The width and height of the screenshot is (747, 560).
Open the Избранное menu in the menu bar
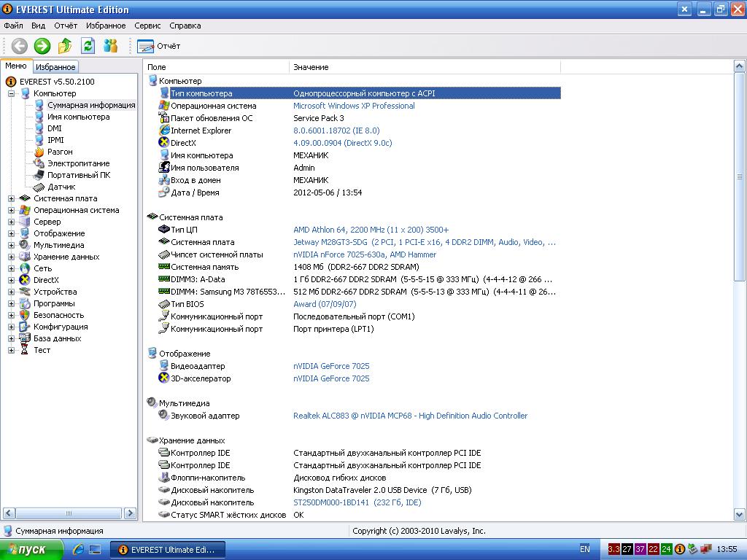(106, 26)
